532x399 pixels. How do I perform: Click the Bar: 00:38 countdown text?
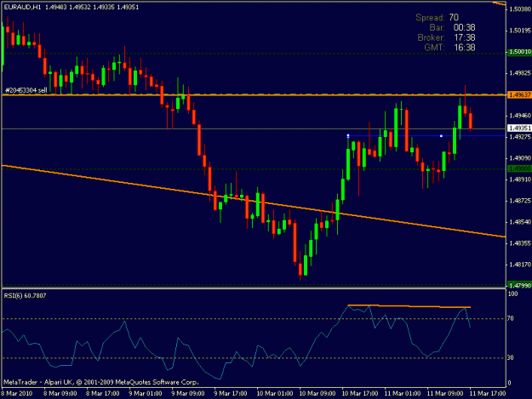pyautogui.click(x=452, y=27)
